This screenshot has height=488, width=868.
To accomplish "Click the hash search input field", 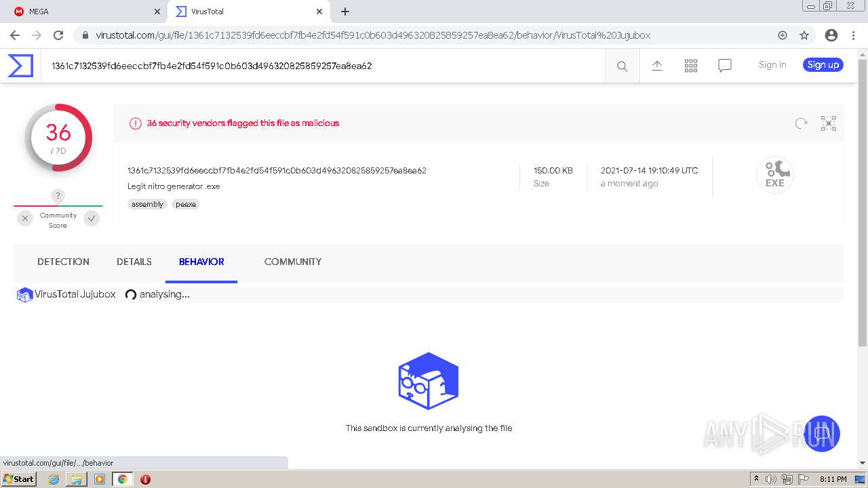I will [x=323, y=66].
